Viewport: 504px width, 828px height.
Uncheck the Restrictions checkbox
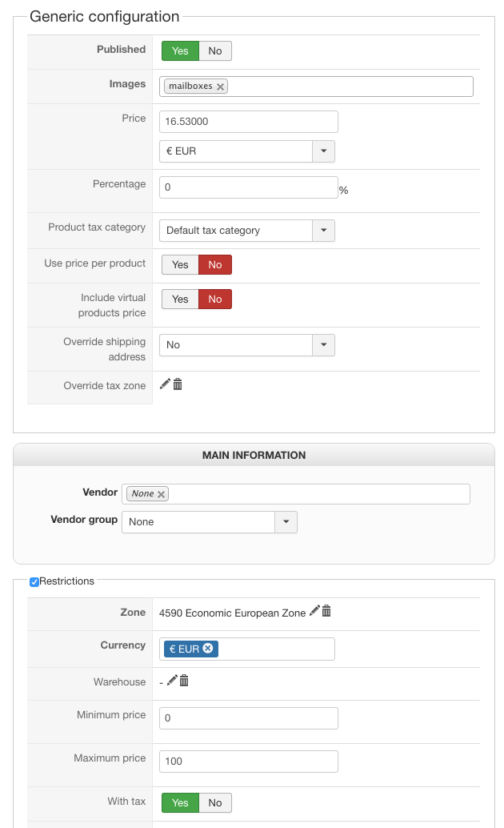[34, 582]
